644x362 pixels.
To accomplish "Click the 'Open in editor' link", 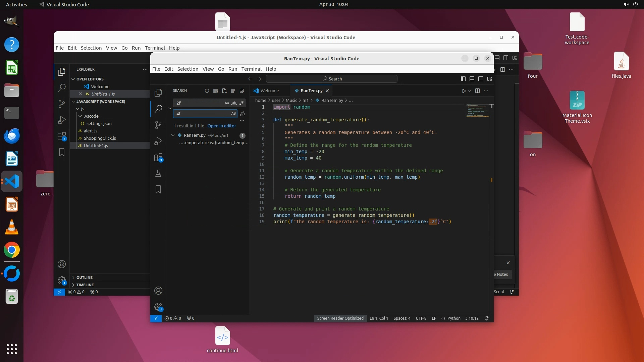I will click(x=222, y=126).
